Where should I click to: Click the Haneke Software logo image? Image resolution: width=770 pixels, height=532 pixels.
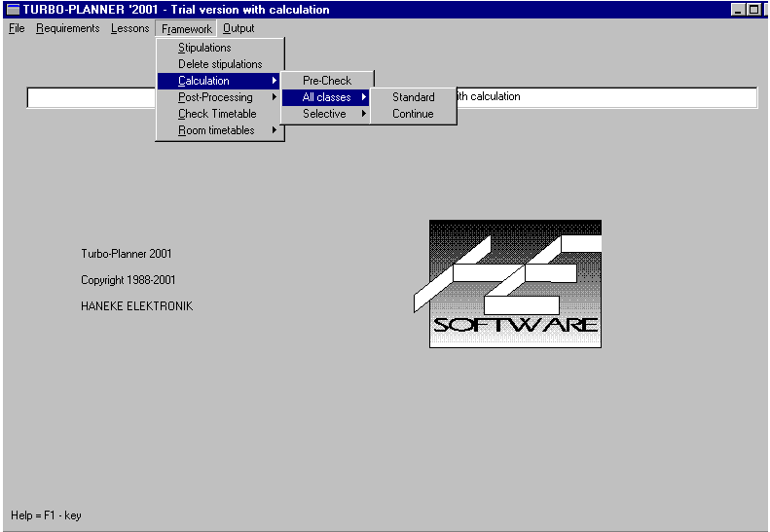tap(508, 284)
